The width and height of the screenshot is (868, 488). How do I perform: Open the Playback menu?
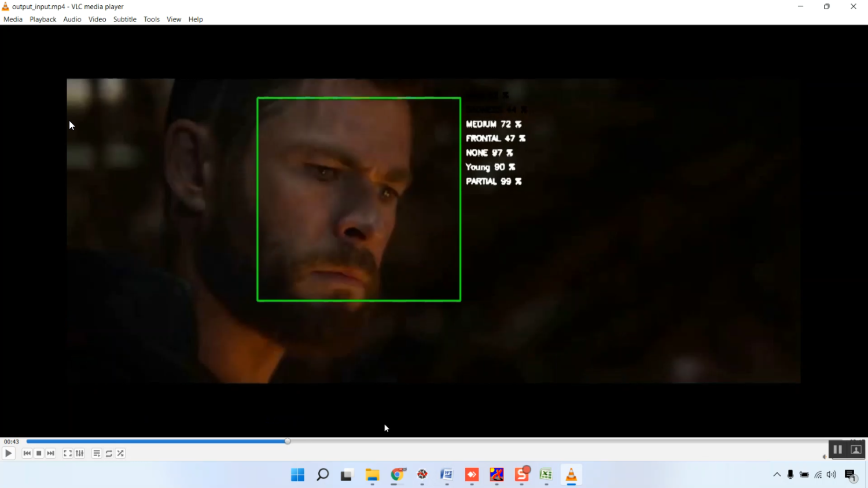(x=43, y=20)
